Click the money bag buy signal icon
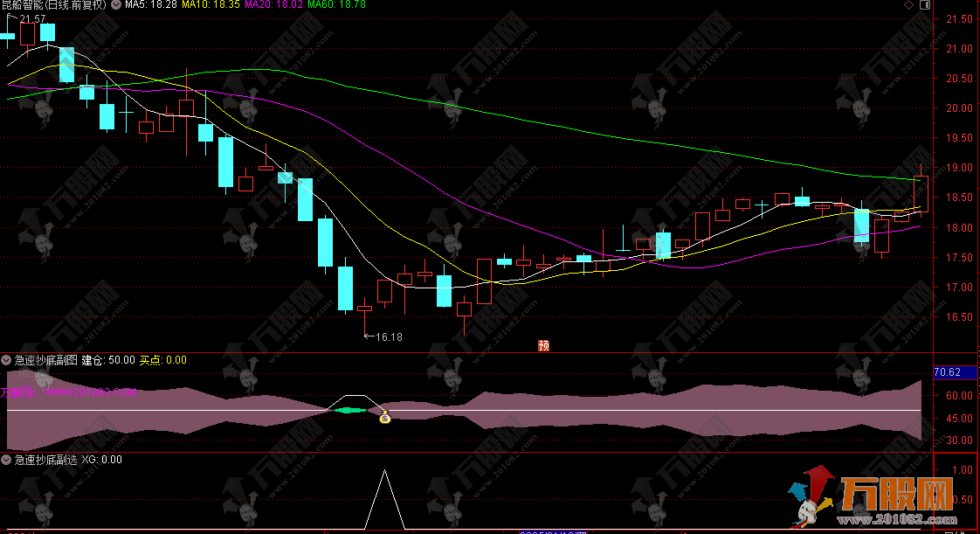980x534 pixels. coord(385,417)
